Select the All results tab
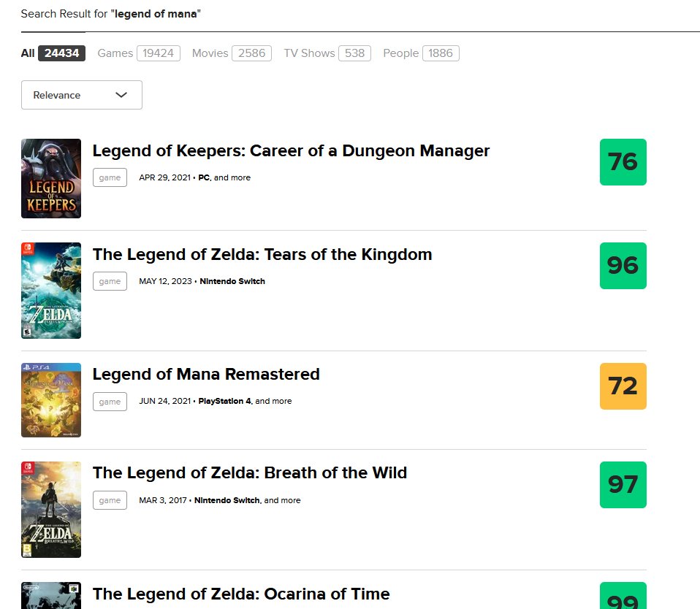The height and width of the screenshot is (609, 700). tap(27, 53)
